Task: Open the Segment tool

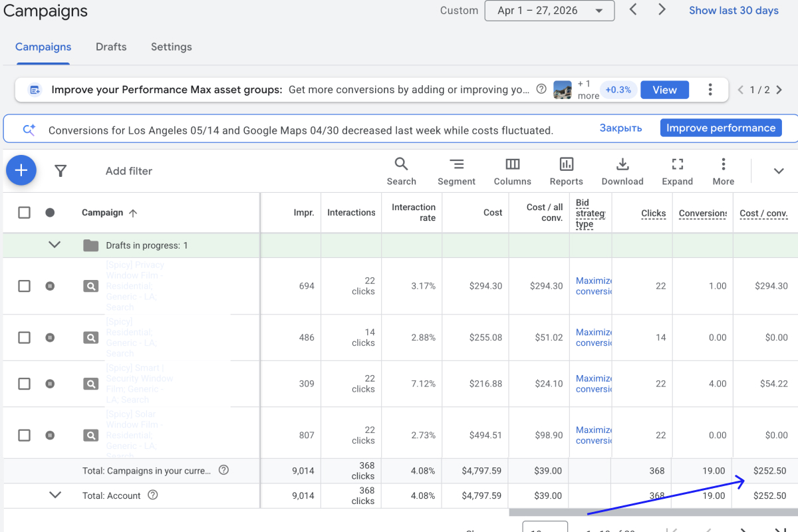Action: click(456, 172)
